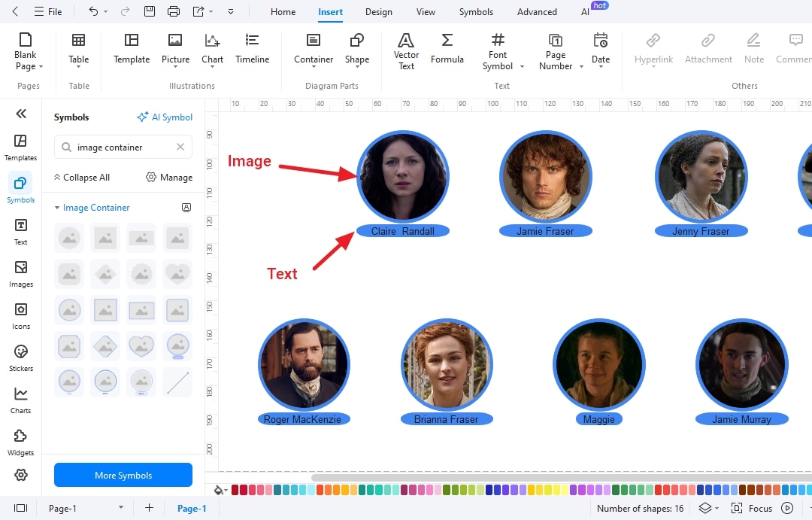Screen dimensions: 812x520
Task: Open symbol library Manage options
Action: [169, 177]
